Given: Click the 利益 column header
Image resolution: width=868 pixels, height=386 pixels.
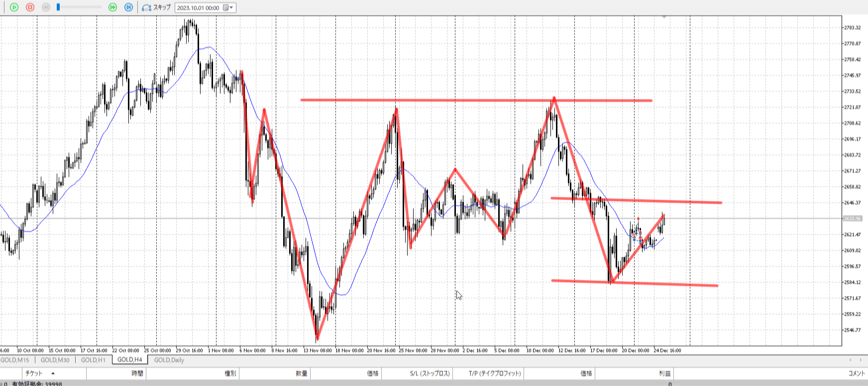Looking at the screenshot, I should click(664, 373).
